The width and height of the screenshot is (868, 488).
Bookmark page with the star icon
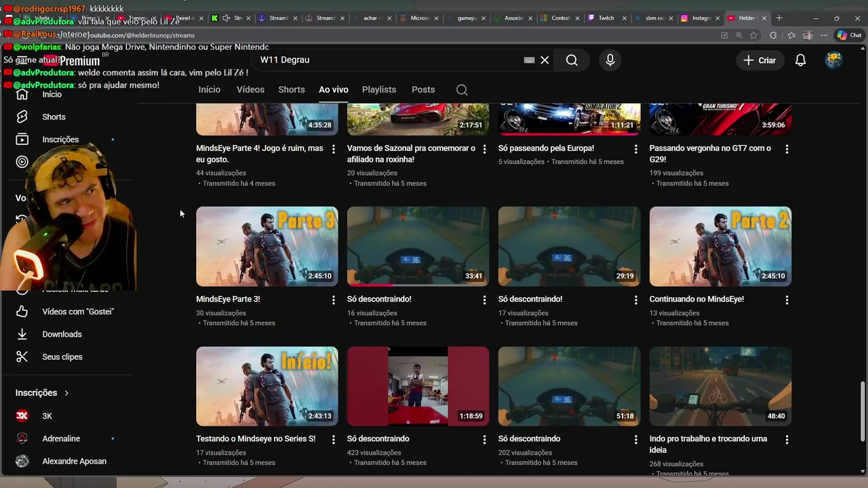coord(753,35)
